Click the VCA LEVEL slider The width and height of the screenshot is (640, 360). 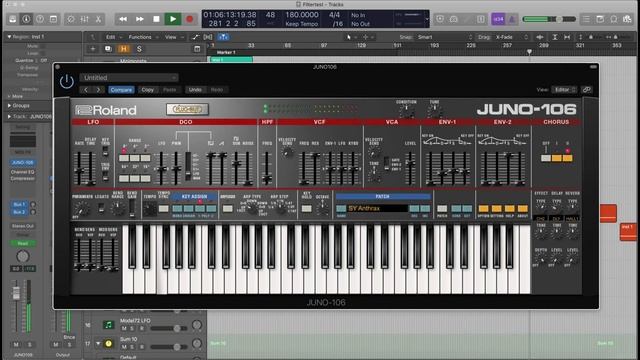point(410,168)
